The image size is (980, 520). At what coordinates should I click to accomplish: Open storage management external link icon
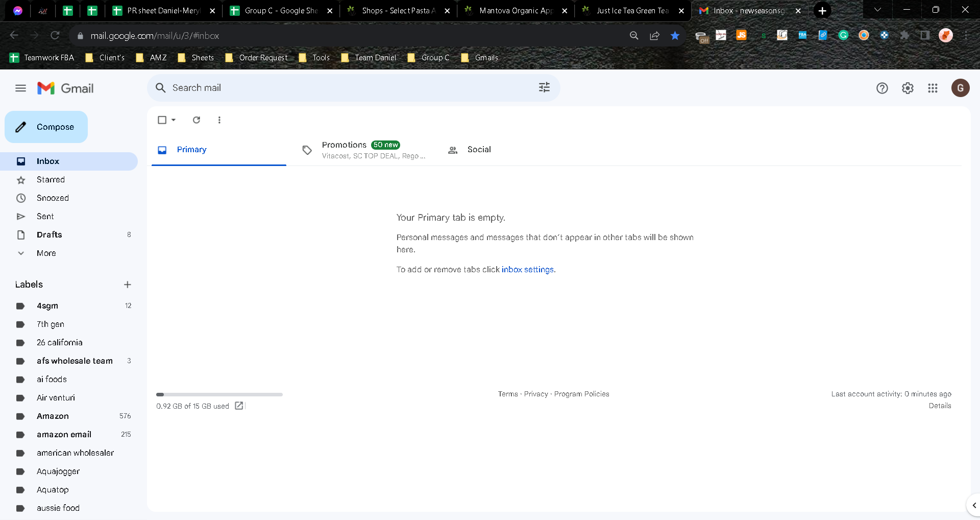pyautogui.click(x=239, y=406)
